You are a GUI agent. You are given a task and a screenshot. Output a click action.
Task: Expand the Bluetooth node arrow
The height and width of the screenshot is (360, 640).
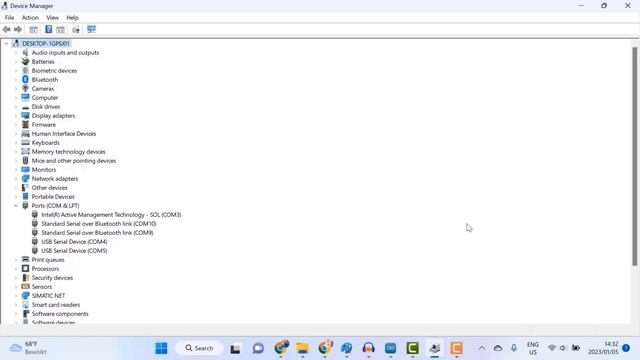click(x=16, y=80)
